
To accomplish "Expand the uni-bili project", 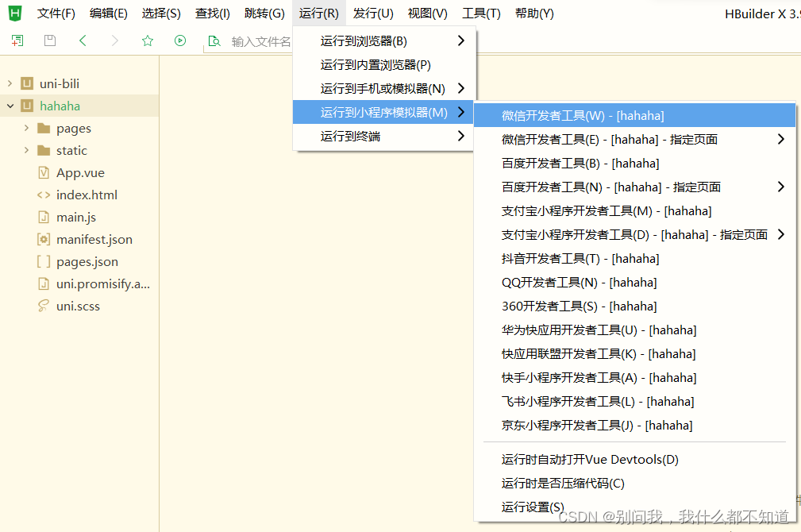I will click(x=9, y=82).
